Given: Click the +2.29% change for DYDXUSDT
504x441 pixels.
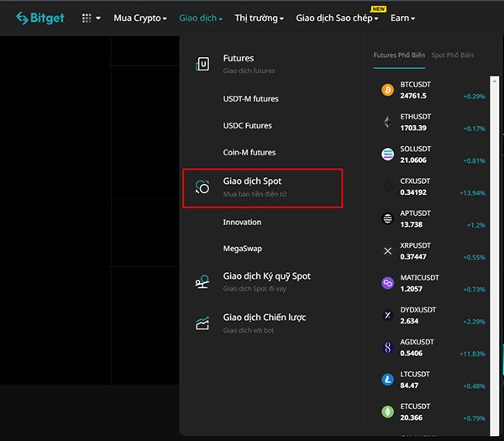Looking at the screenshot, I should tap(474, 322).
